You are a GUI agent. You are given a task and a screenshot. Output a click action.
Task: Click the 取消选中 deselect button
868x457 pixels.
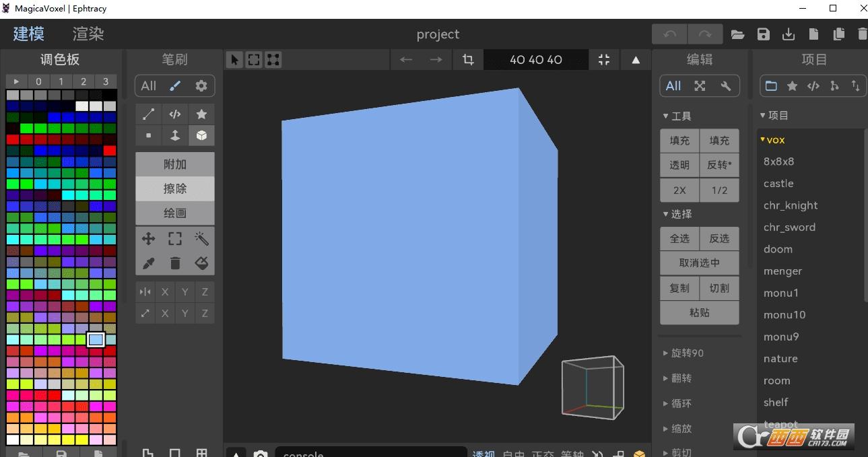click(x=700, y=263)
